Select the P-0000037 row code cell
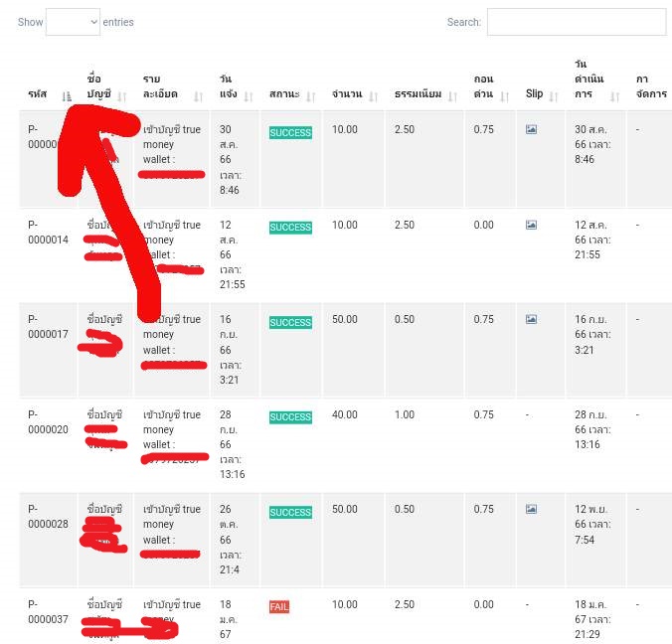 click(47, 611)
